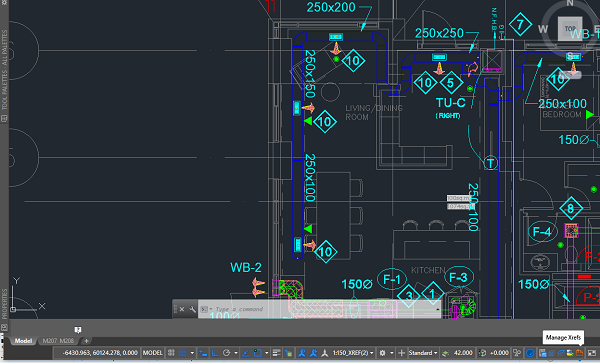Open the Tool Palettes side panel
The height and width of the screenshot is (364, 600).
pyautogui.click(x=4, y=70)
